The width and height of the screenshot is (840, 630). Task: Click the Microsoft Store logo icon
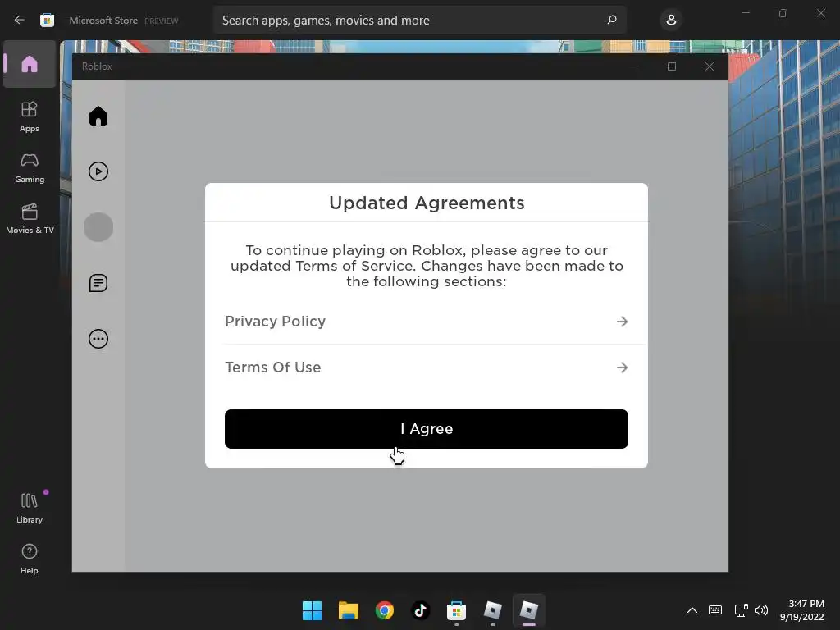[47, 21]
